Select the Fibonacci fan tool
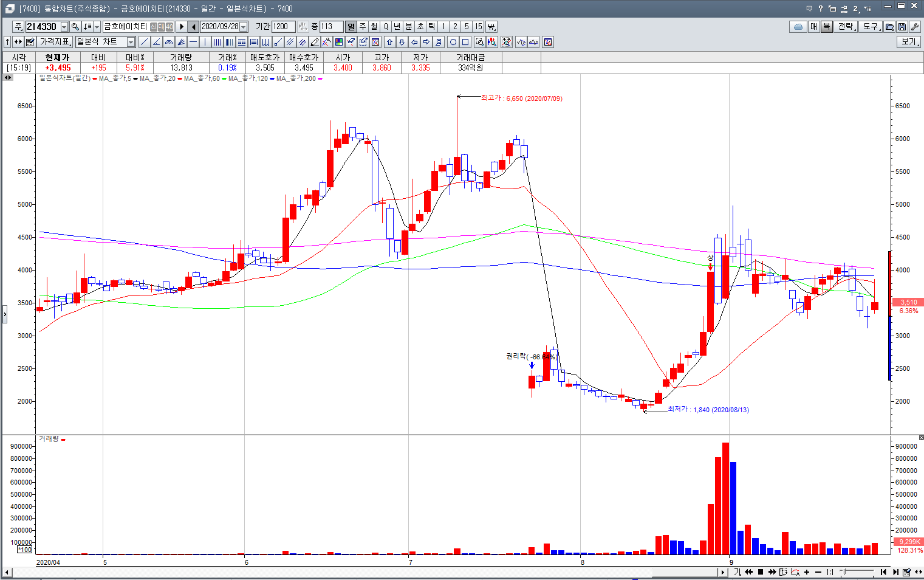The image size is (924, 580). coord(181,42)
